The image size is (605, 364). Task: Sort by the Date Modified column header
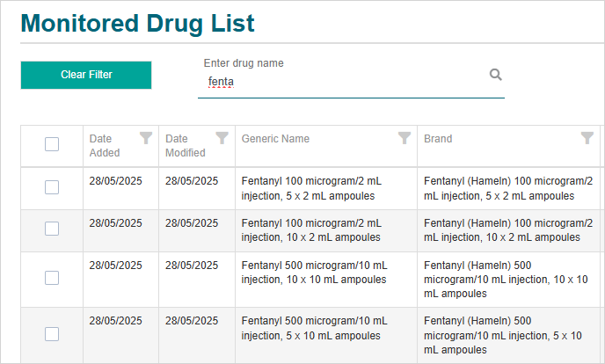click(x=185, y=145)
